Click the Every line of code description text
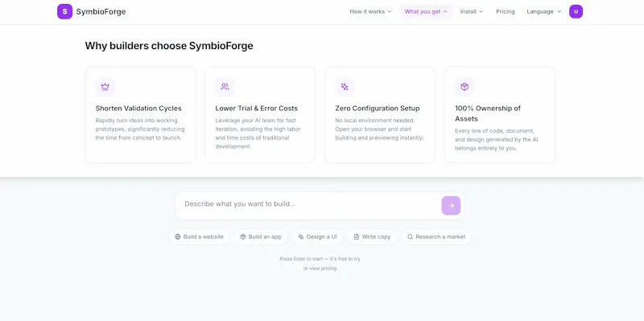 click(497, 139)
